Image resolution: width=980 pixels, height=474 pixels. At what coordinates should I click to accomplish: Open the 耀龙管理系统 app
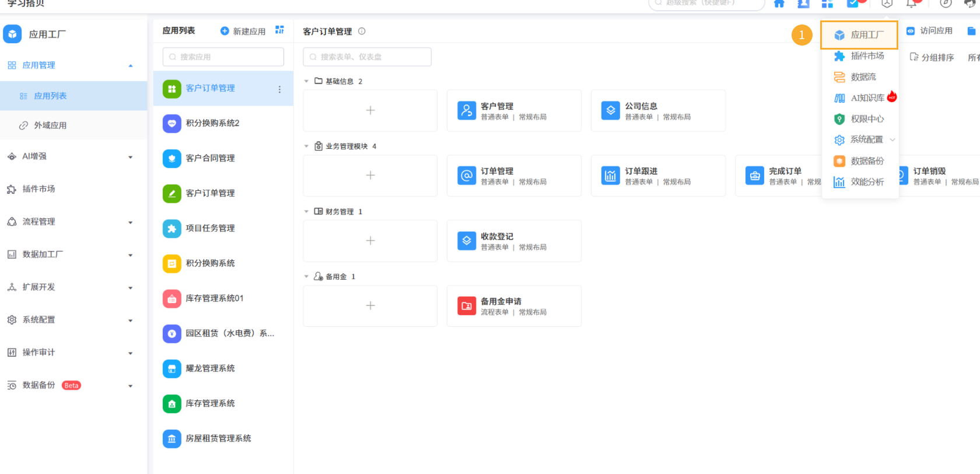pos(223,368)
